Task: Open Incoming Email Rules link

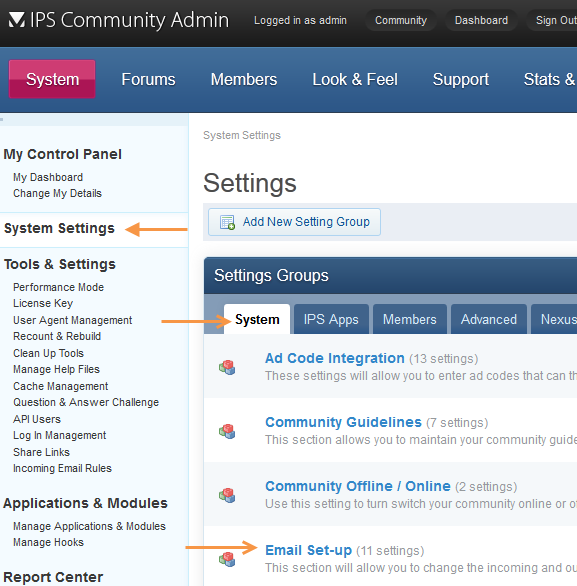Action: (62, 468)
